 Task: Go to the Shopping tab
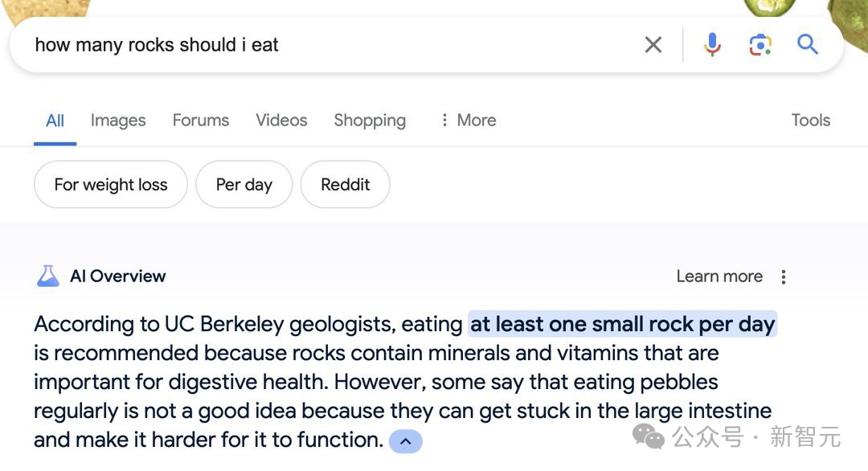[x=370, y=121]
